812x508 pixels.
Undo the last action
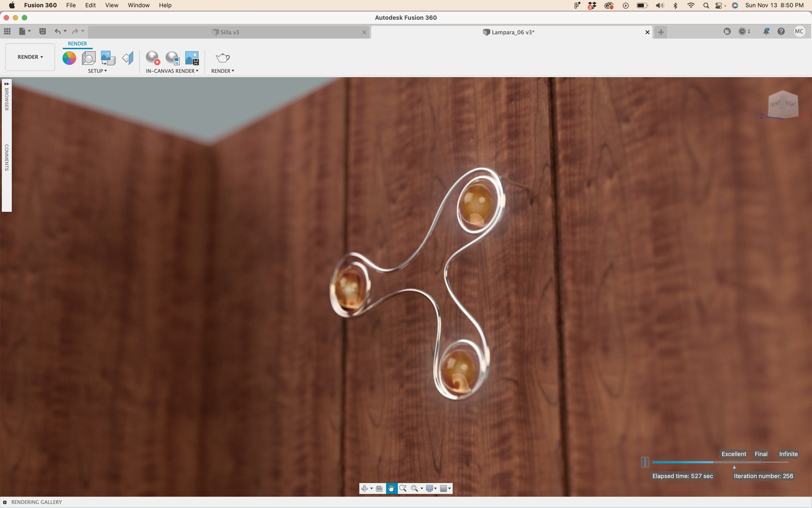(58, 31)
